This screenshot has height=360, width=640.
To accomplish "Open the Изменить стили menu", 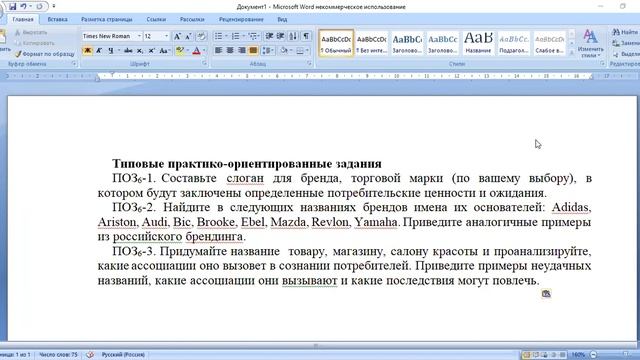I will coord(590,43).
